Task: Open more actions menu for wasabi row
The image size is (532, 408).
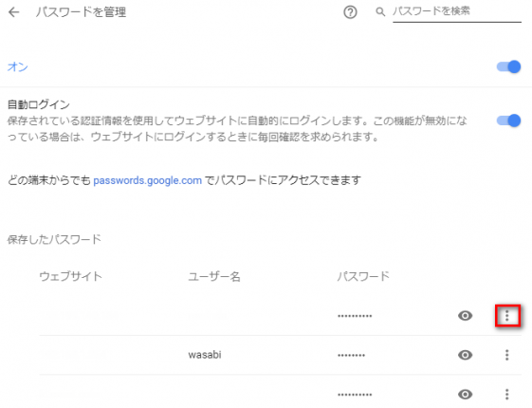Action: [x=507, y=355]
